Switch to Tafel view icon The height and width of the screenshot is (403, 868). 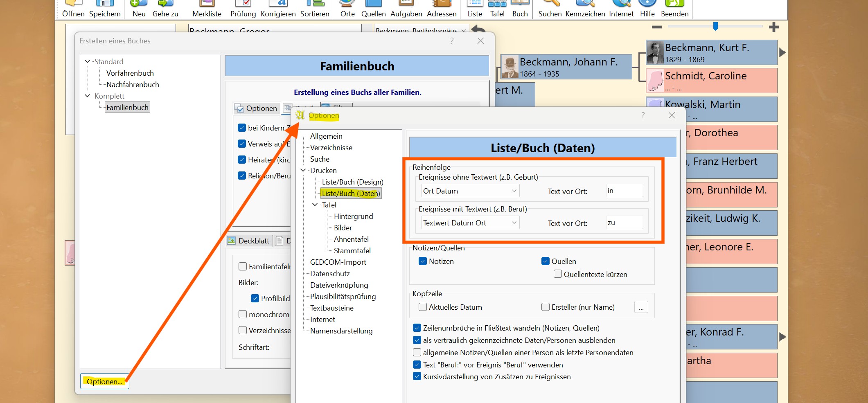(x=497, y=8)
